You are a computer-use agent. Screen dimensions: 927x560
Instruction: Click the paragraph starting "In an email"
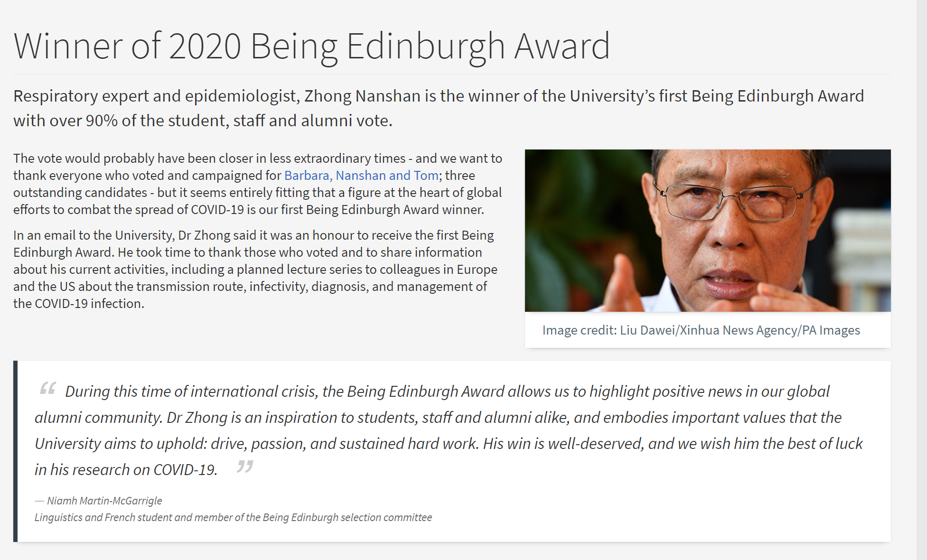255,269
